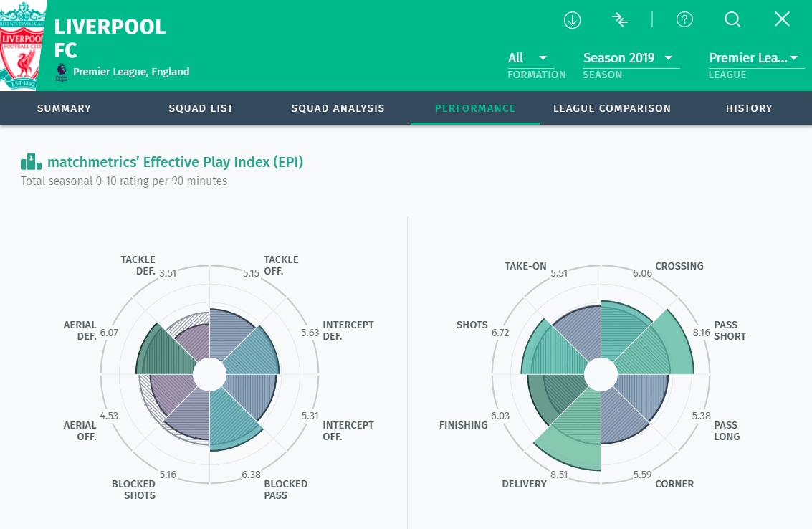This screenshot has width=812, height=529.
Task: Click the 5.59 Corner value
Action: 642,475
